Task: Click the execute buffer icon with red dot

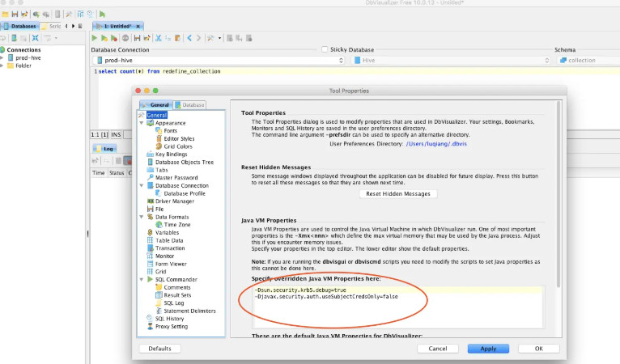Action: 114,38
